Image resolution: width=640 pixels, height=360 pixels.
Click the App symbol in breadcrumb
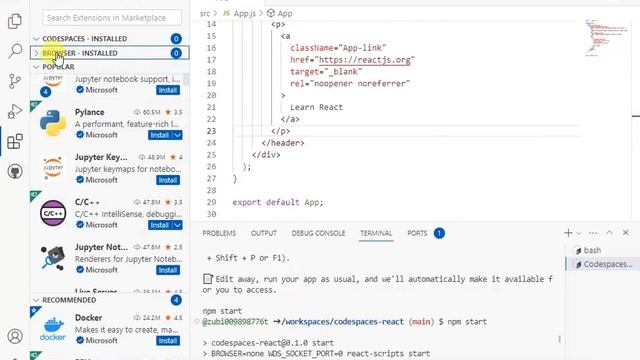tap(280, 13)
